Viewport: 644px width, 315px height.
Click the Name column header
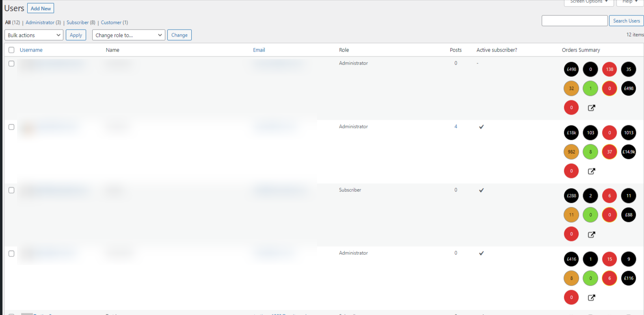click(112, 50)
